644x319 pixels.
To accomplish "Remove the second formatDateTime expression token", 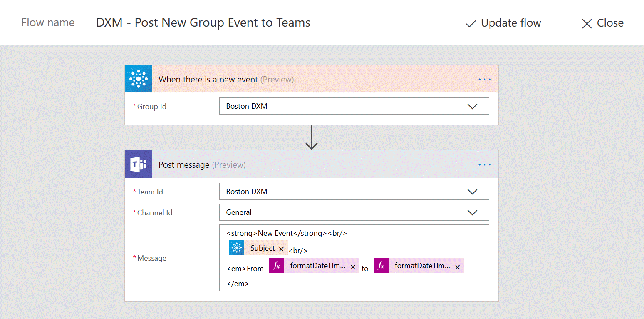I will [x=457, y=267].
